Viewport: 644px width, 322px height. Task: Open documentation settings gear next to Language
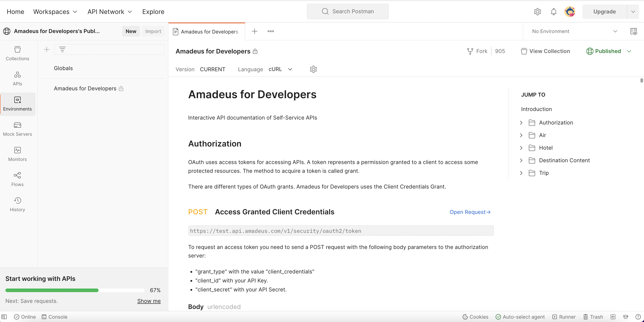tap(313, 69)
